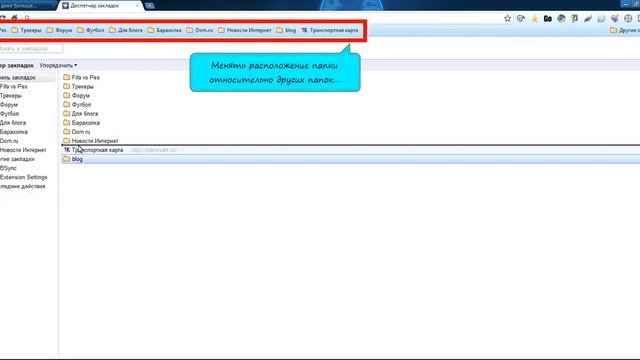Open the Dom.ru folder on the bookmarks bar

pyautogui.click(x=200, y=30)
